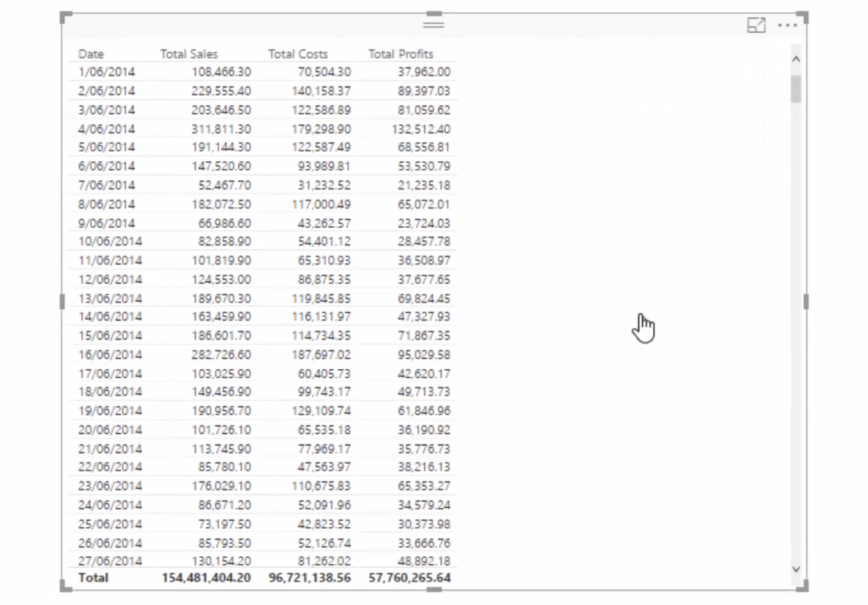The image size is (868, 605).
Task: Sort by the Date column header
Action: [91, 54]
